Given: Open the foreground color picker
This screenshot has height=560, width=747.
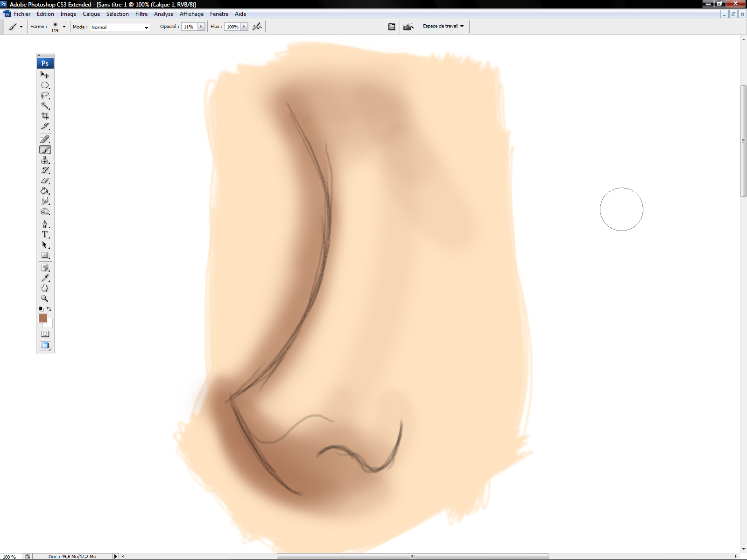Looking at the screenshot, I should coord(42,318).
